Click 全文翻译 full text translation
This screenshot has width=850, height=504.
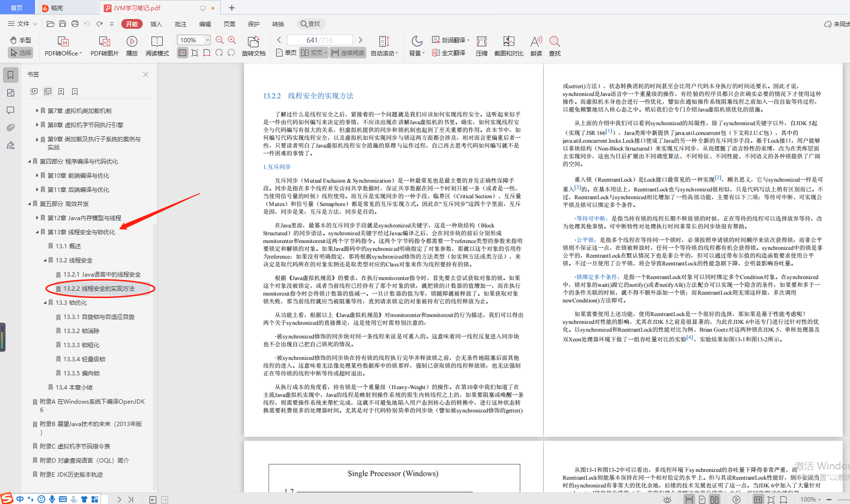tap(449, 53)
